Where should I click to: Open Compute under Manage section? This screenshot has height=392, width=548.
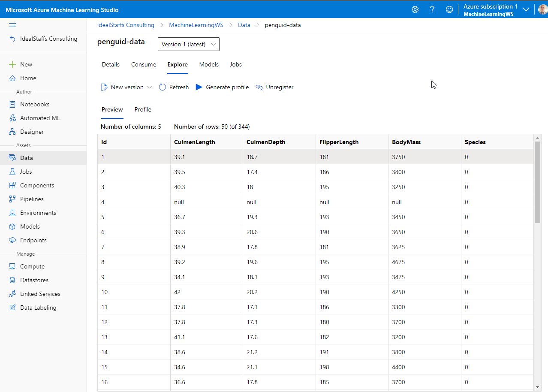[x=32, y=266]
